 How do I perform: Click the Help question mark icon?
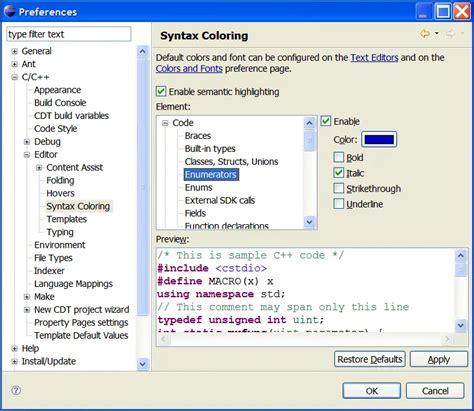point(16,390)
